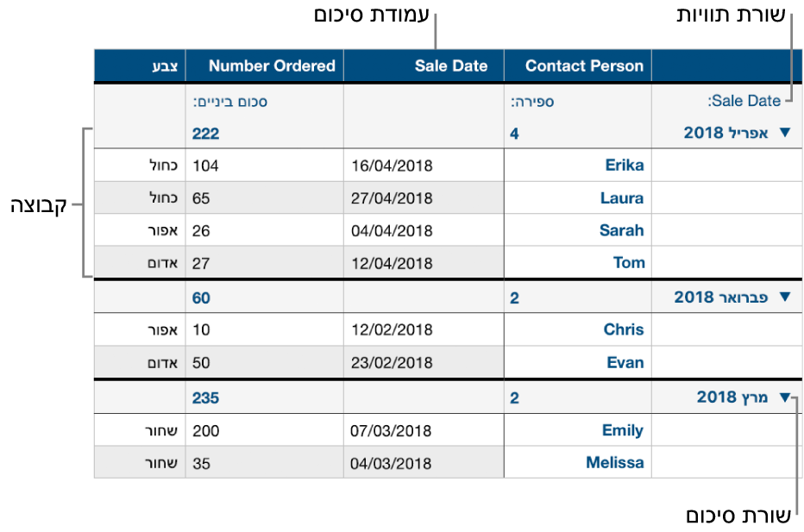Select the Erika contact cell
This screenshot has height=532, width=804.
tap(578, 165)
